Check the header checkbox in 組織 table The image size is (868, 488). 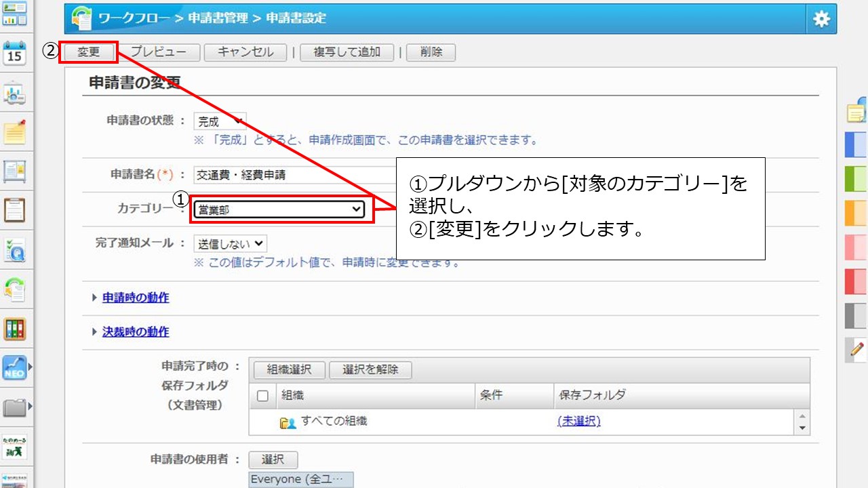[263, 396]
